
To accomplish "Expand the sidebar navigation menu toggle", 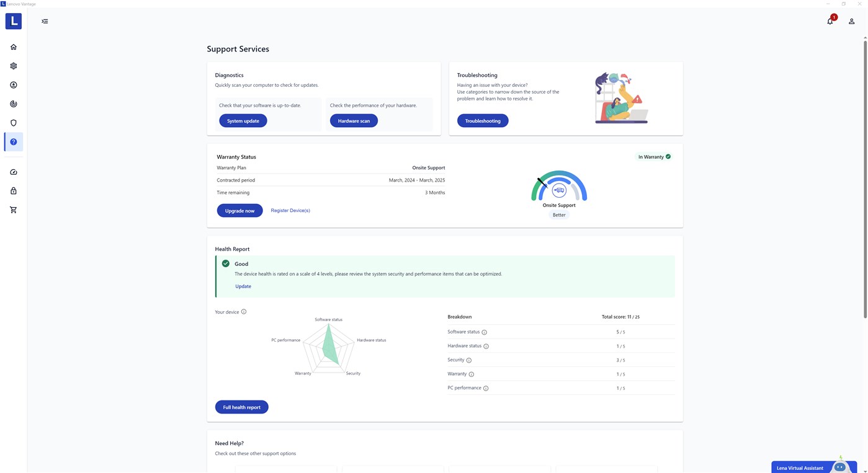I will coord(45,21).
